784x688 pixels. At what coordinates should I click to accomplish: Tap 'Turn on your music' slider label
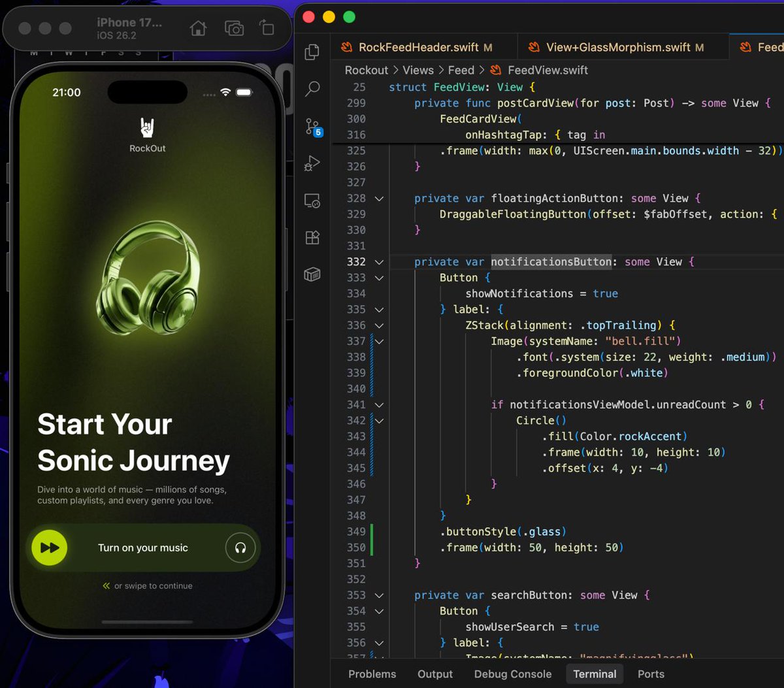143,548
